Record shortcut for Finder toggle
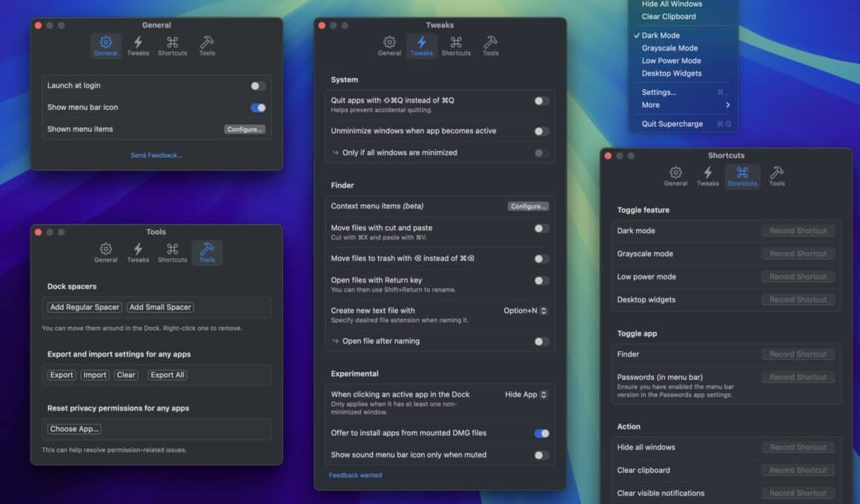The height and width of the screenshot is (504, 860). pos(798,354)
